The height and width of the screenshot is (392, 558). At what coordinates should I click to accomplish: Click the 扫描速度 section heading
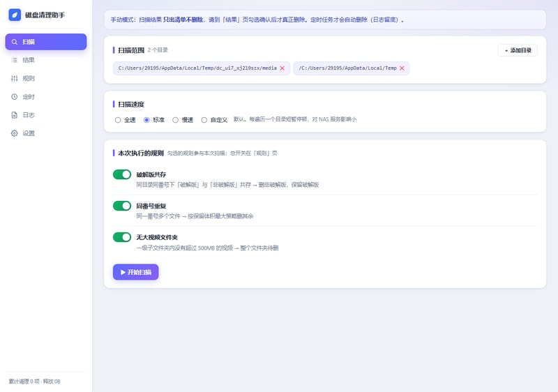tap(131, 105)
